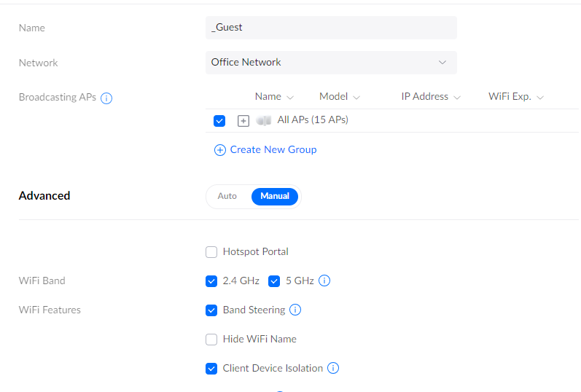Expand the All APs group row

pos(243,120)
